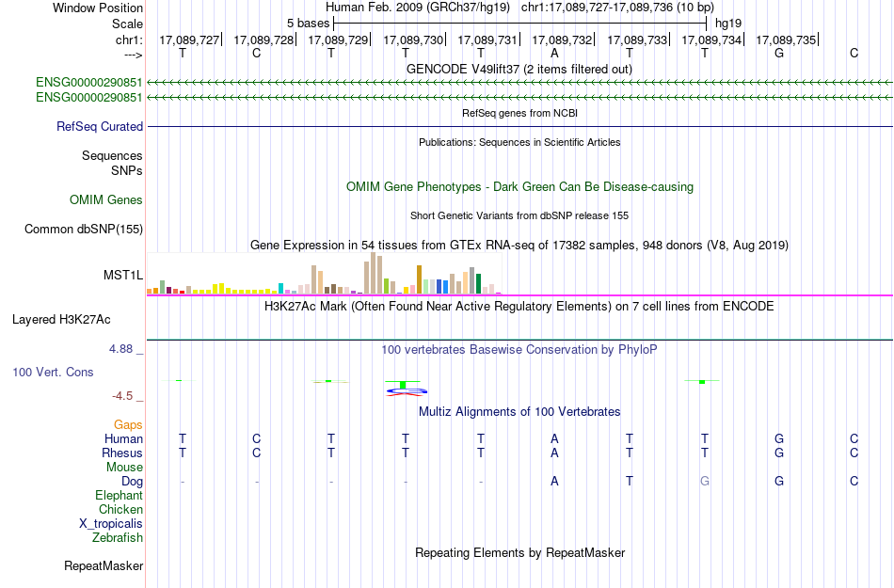Click the -4.5 lower axis value
The height and width of the screenshot is (588, 894).
click(122, 396)
